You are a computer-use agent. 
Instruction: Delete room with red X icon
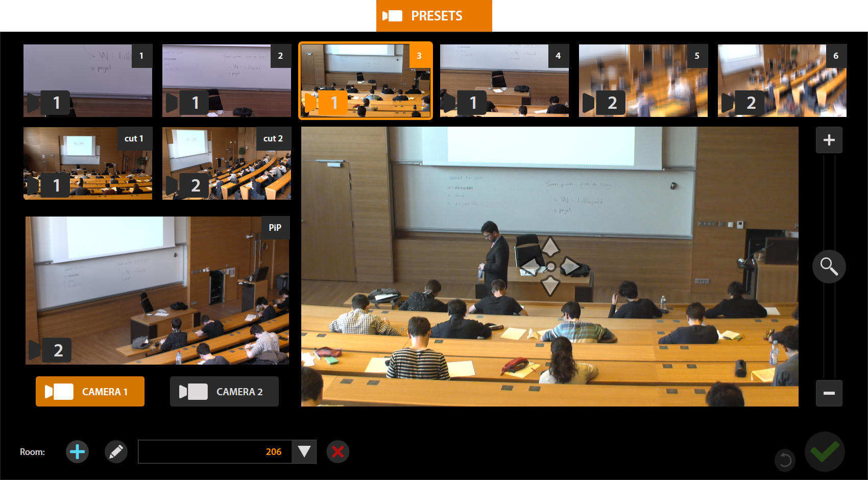pyautogui.click(x=337, y=452)
